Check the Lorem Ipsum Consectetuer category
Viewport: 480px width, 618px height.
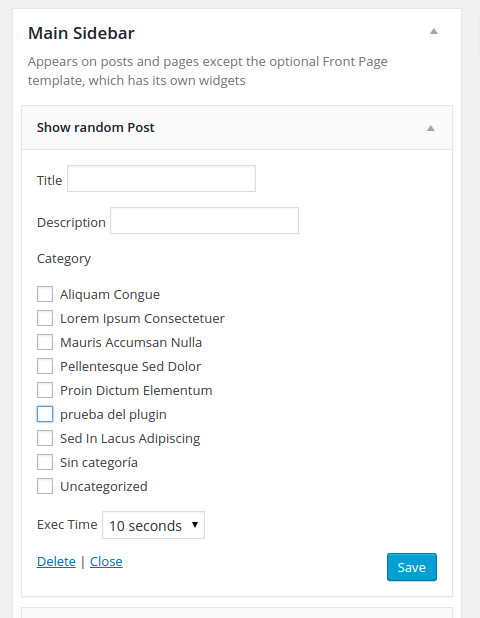45,318
